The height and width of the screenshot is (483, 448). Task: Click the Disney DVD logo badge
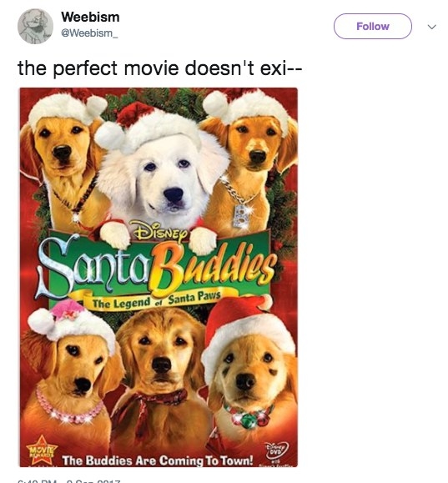pyautogui.click(x=277, y=450)
